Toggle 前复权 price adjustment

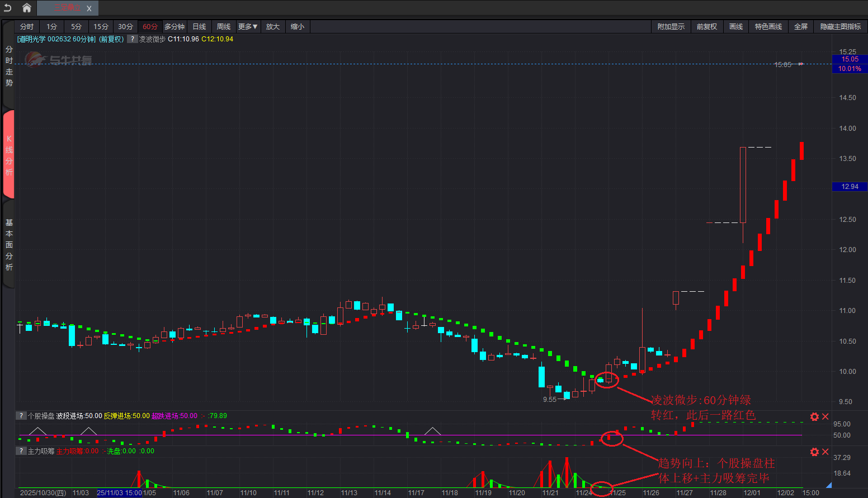pyautogui.click(x=706, y=27)
